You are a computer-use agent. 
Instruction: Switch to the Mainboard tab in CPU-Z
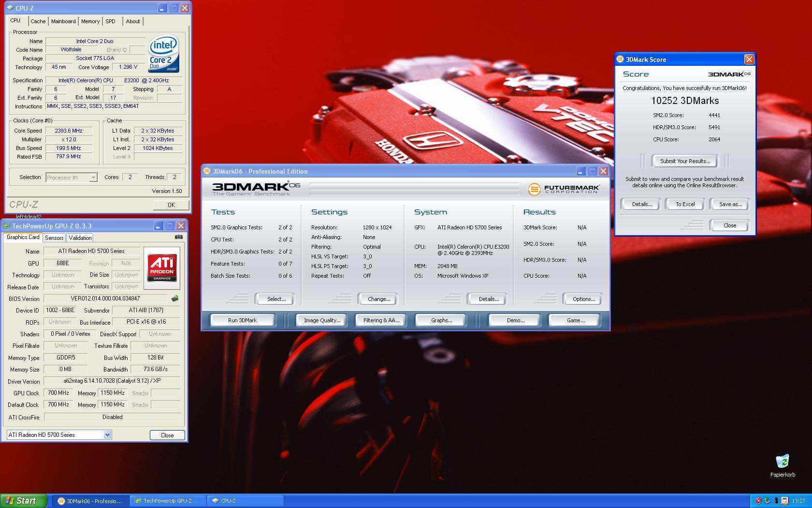coord(63,21)
